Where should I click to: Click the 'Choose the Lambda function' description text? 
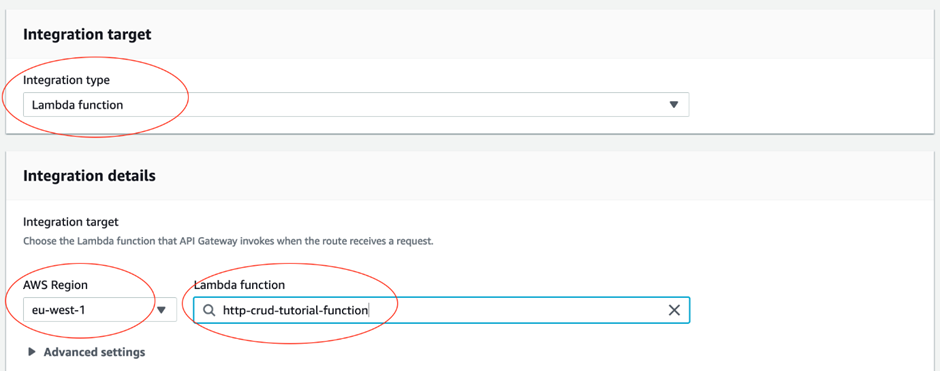(x=228, y=242)
